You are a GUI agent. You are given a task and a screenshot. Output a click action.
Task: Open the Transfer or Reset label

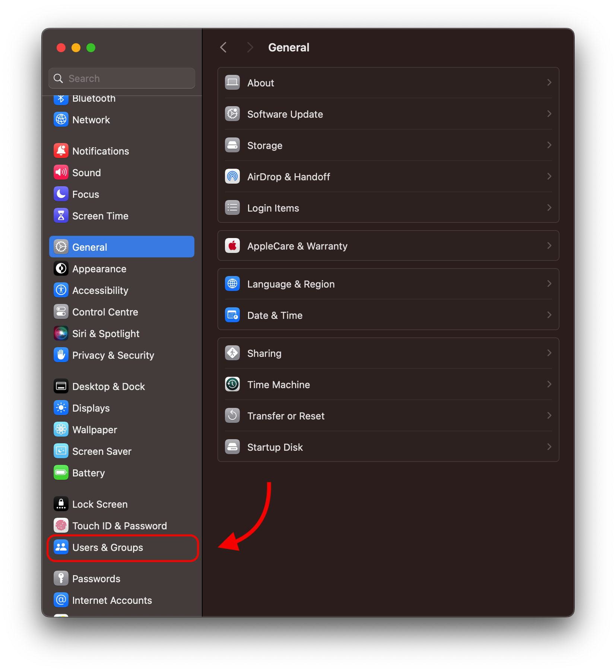click(286, 416)
